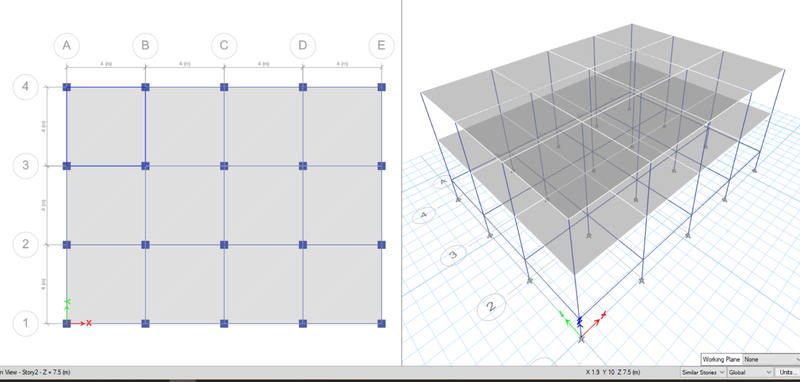Select column joint at grid A-2
Screen dimensions: 800x382
tap(66, 245)
